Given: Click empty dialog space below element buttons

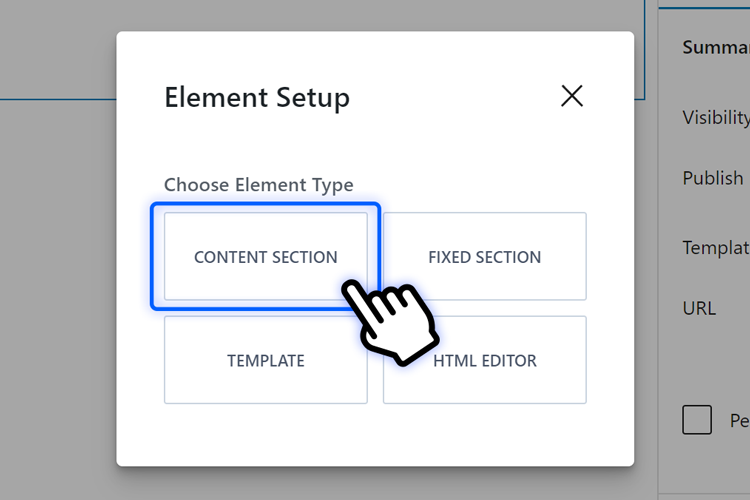Looking at the screenshot, I should (x=375, y=435).
